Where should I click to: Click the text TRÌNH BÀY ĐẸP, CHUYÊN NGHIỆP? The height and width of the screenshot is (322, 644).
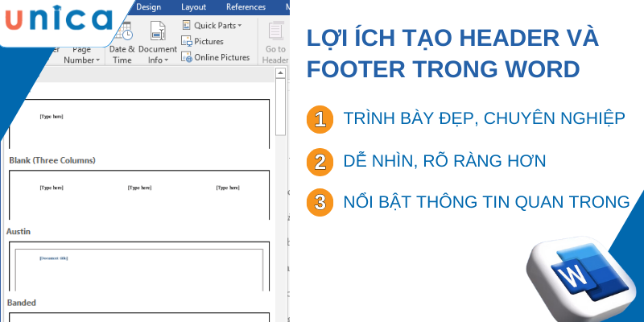(x=485, y=118)
